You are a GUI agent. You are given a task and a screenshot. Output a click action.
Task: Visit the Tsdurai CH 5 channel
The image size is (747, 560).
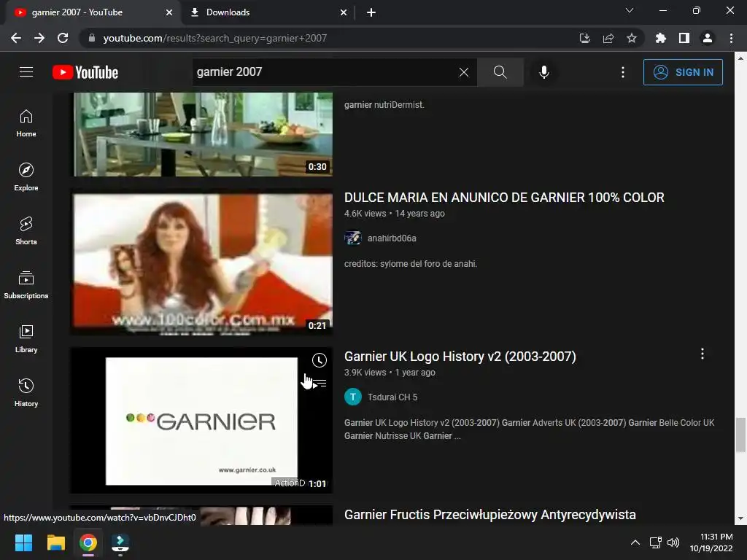tap(392, 397)
